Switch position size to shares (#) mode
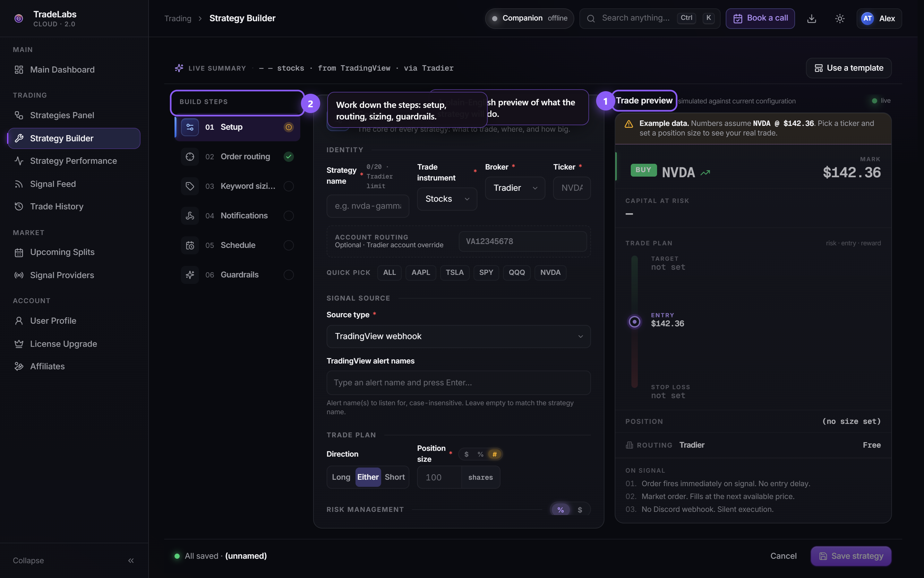The width and height of the screenshot is (924, 578). tap(494, 454)
